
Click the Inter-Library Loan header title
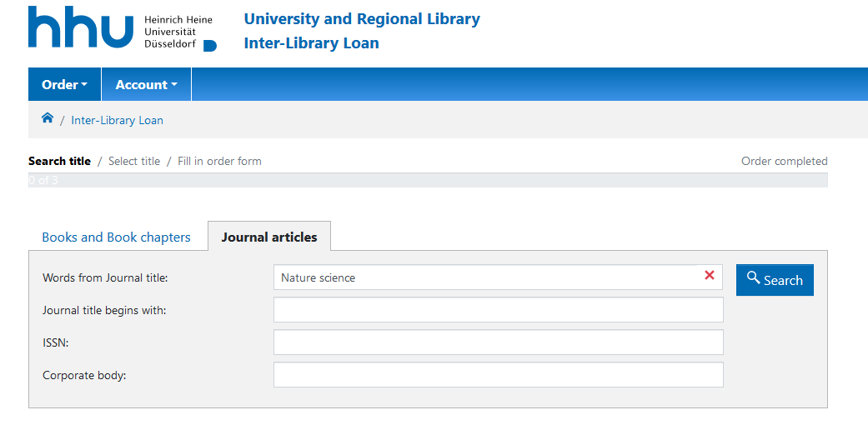click(311, 43)
